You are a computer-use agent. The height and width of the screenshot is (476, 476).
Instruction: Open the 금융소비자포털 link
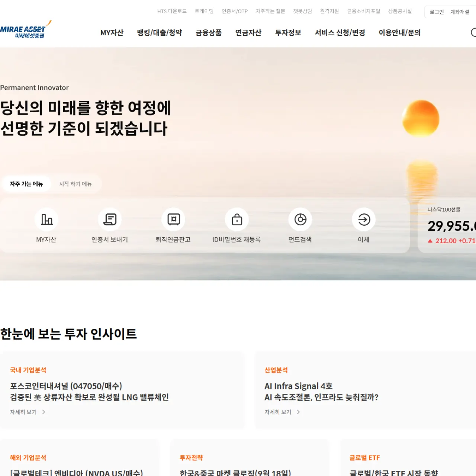point(364,11)
